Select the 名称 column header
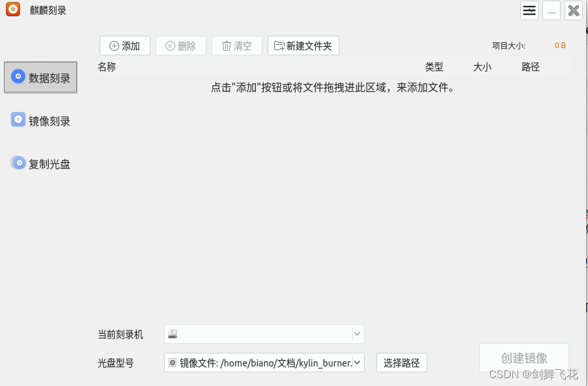The height and width of the screenshot is (386, 588). click(106, 66)
